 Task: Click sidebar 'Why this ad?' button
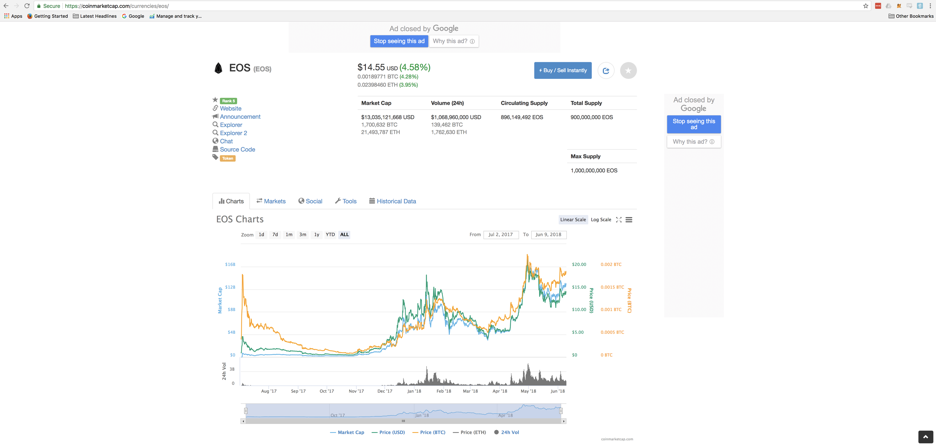coord(694,142)
